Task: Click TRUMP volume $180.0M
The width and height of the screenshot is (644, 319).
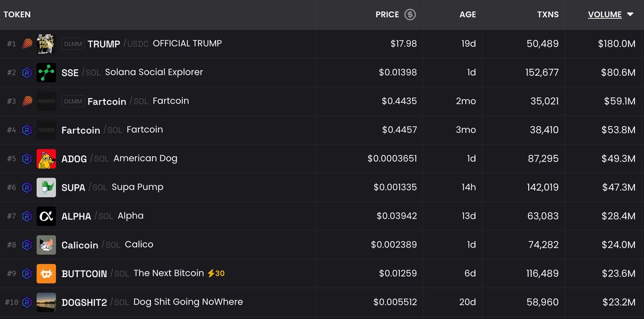Action: (617, 44)
